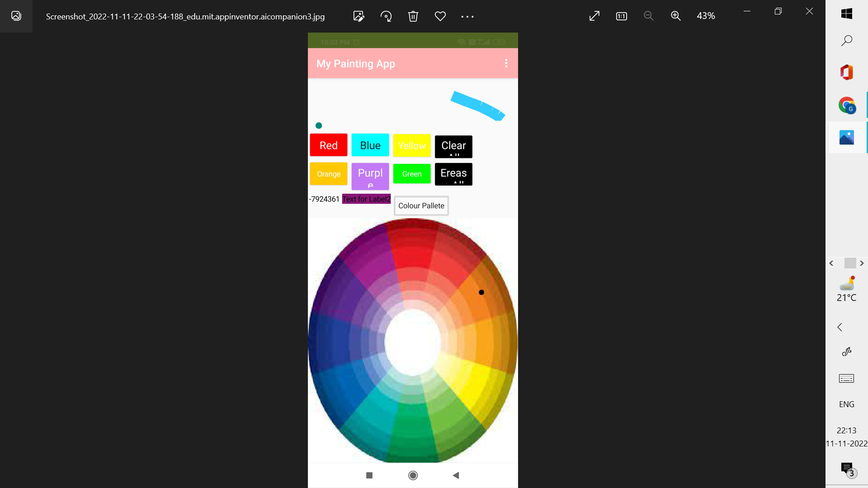Toggle favorite with the heart icon
The width and height of the screenshot is (868, 488).
click(x=440, y=16)
